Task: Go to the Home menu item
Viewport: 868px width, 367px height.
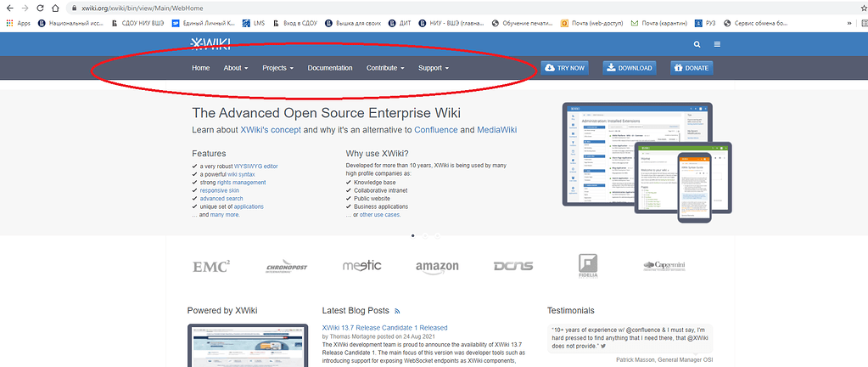Action: pos(200,68)
